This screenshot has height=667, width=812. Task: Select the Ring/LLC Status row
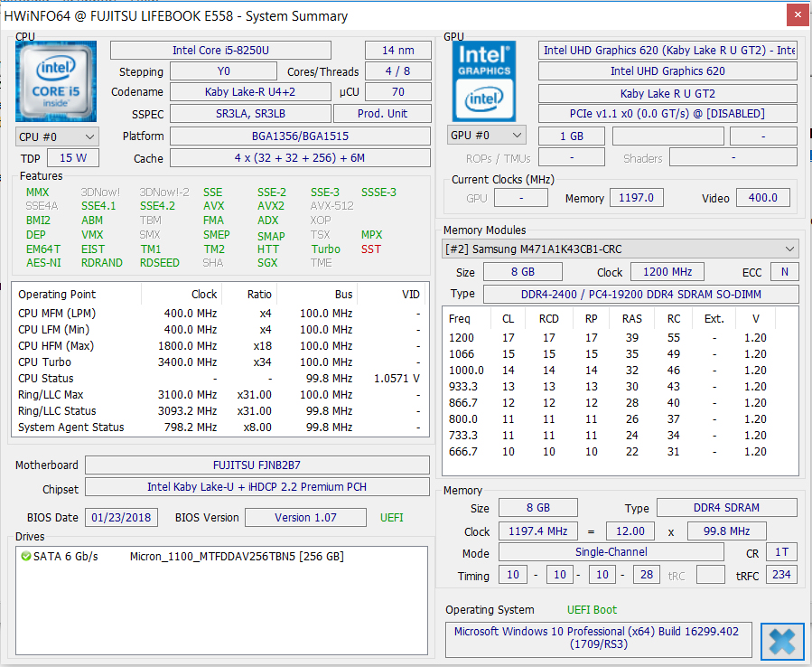pos(220,411)
